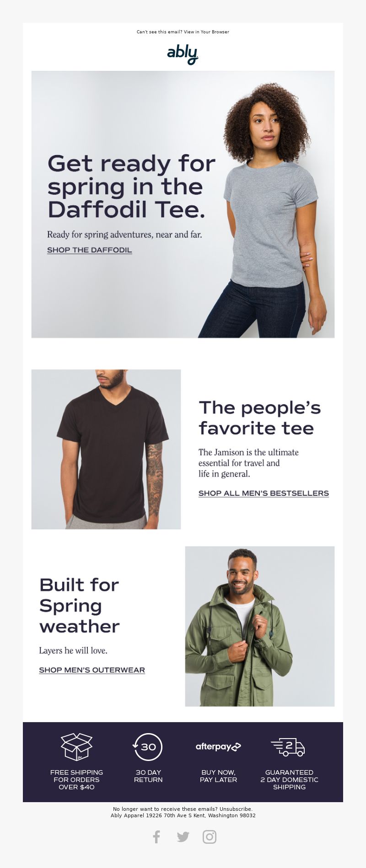Click the black V-neck tee photo

pos(106,450)
